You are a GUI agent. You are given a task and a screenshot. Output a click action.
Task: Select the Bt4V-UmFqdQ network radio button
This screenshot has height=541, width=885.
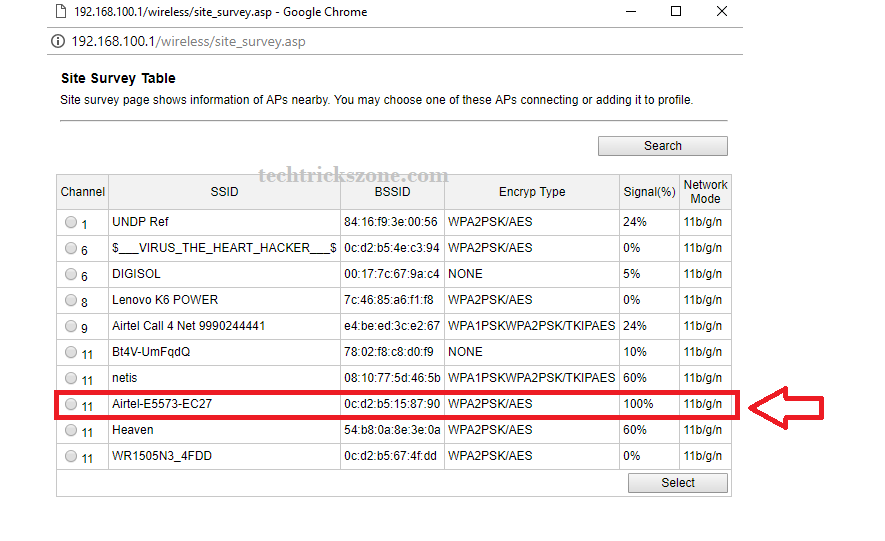pos(71,352)
